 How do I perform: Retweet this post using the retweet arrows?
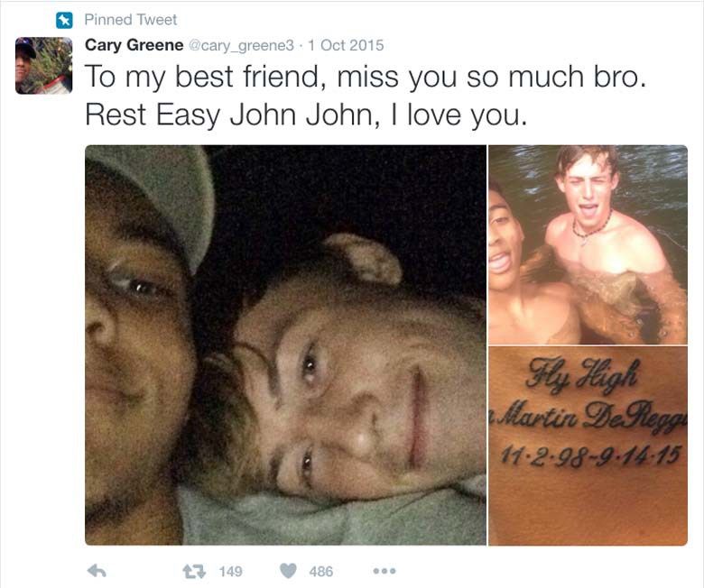point(194,572)
